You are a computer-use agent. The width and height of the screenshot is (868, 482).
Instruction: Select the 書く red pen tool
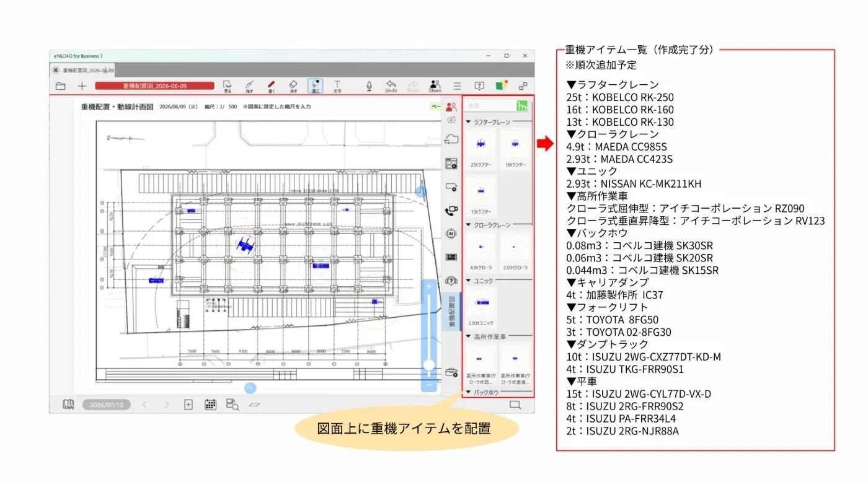pyautogui.click(x=271, y=86)
